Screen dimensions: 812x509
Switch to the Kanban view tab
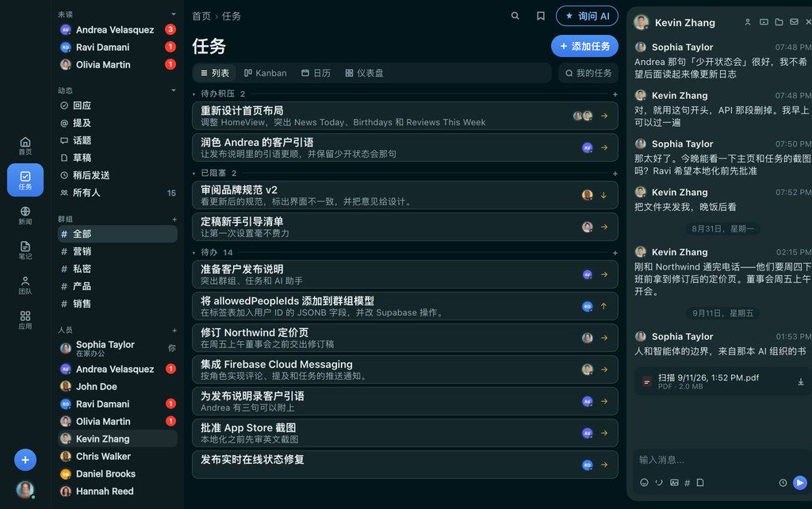265,73
